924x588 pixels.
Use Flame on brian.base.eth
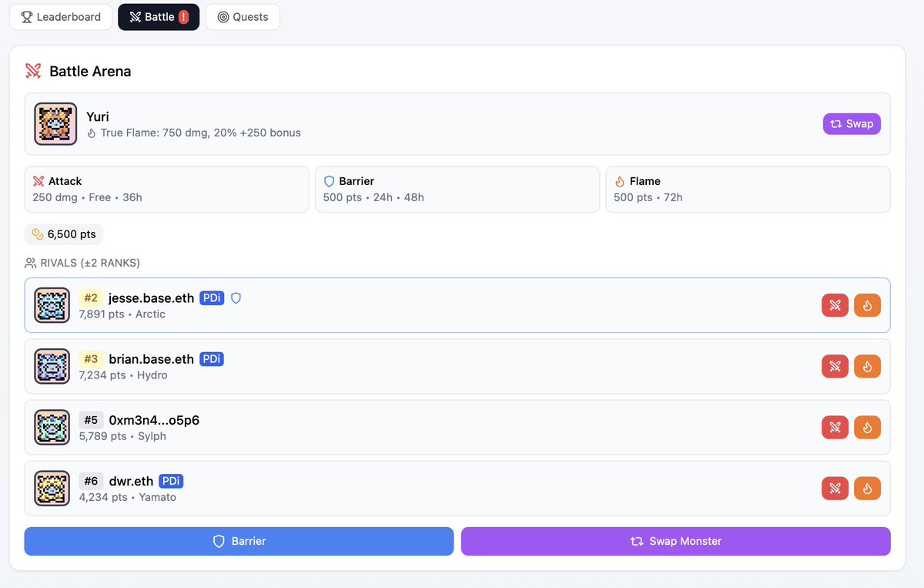(867, 366)
